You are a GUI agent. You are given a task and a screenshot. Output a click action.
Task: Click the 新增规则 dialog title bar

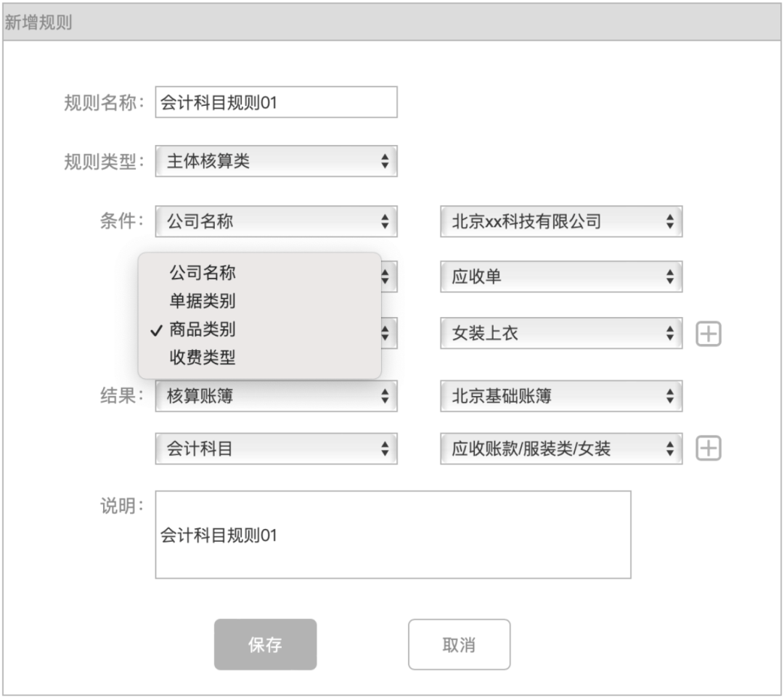[392, 22]
